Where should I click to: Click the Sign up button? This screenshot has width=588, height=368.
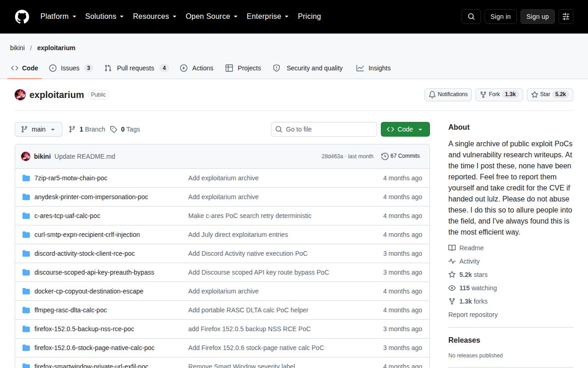(x=537, y=17)
